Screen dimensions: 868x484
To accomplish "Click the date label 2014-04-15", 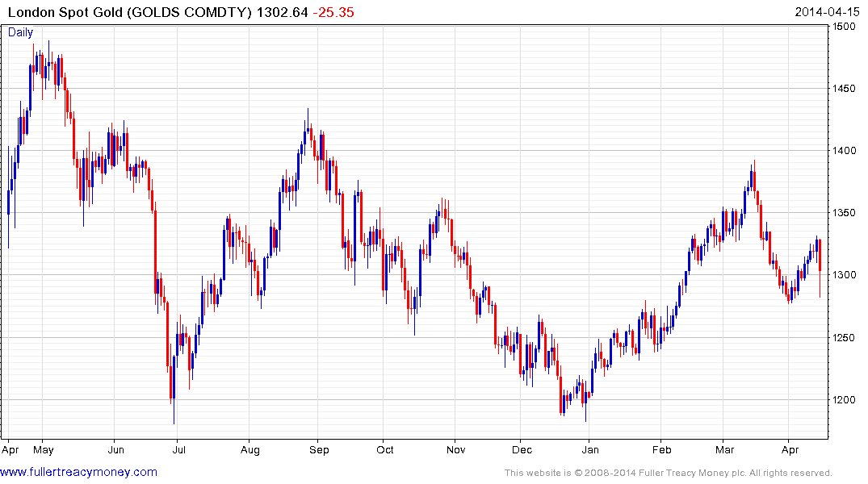I will click(x=827, y=12).
